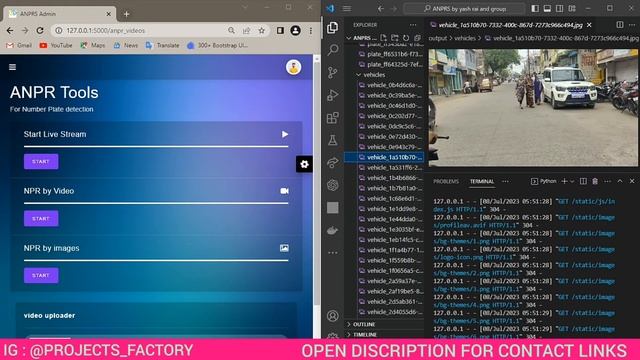Open the Search view in VS Code
640x360 pixels.
pyautogui.click(x=333, y=50)
